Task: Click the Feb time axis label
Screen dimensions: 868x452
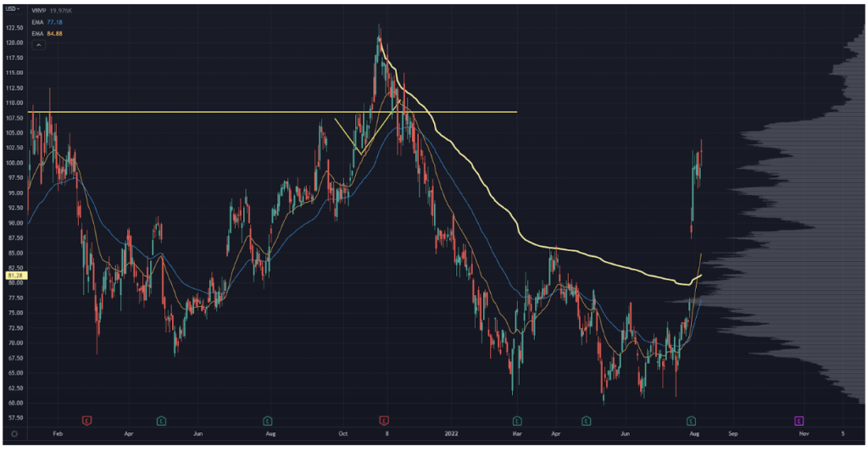Action: coord(58,433)
